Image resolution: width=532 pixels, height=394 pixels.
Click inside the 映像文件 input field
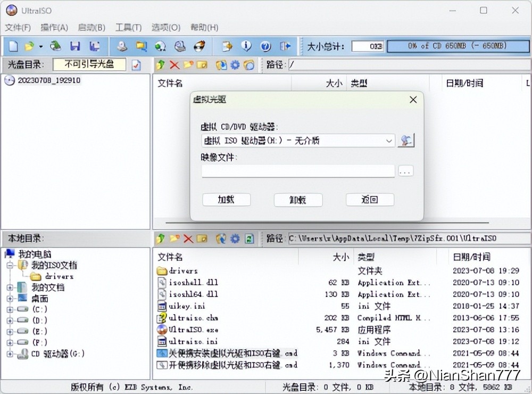pos(298,170)
